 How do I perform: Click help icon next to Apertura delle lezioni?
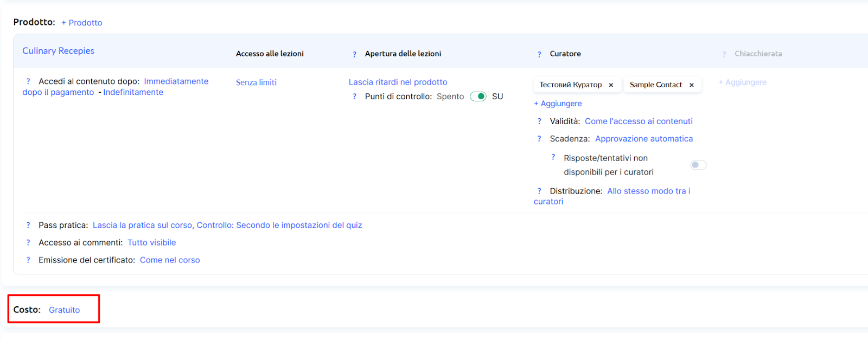pyautogui.click(x=354, y=54)
